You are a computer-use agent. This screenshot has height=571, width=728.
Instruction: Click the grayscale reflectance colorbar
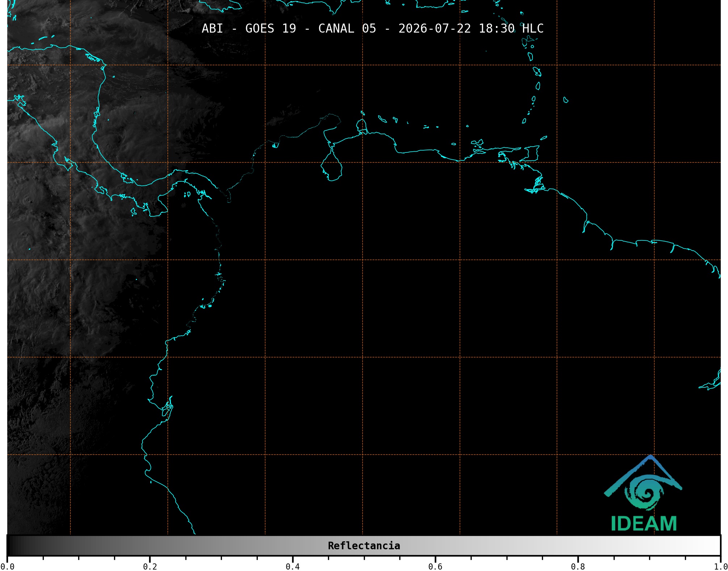point(364,546)
